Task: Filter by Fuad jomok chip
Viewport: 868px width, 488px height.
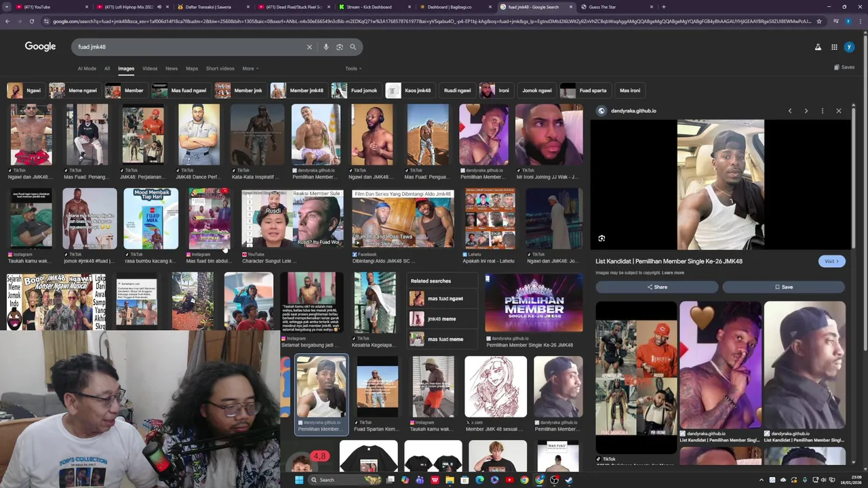Action: pos(355,90)
